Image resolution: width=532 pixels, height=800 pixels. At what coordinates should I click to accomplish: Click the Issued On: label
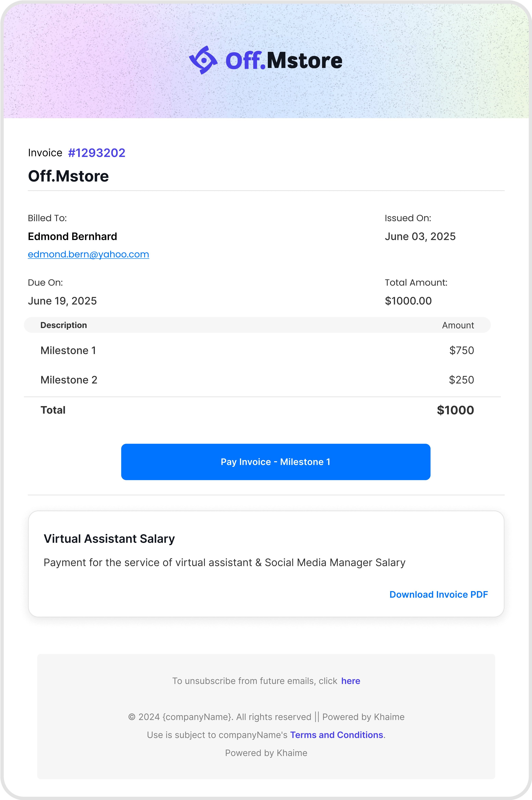point(408,218)
